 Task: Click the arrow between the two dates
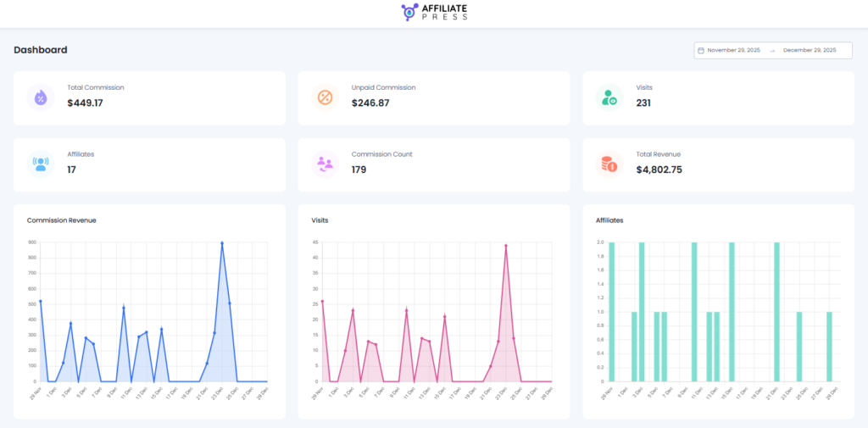coord(772,51)
